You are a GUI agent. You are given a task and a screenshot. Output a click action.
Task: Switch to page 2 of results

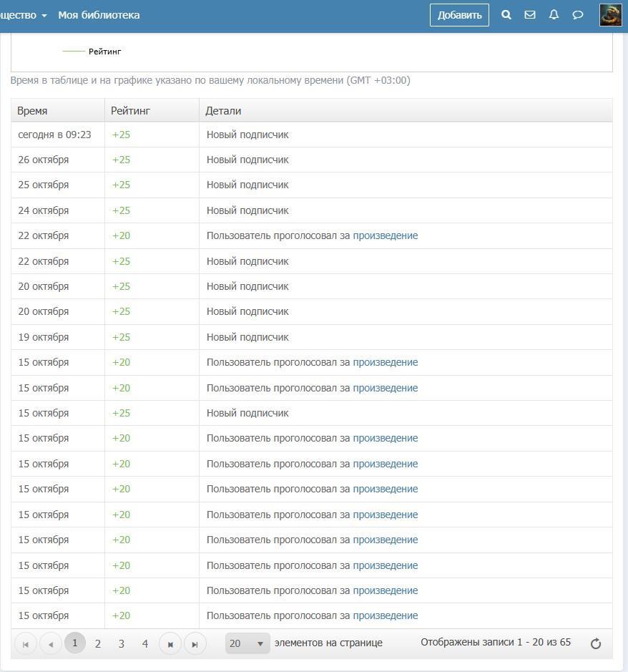98,644
